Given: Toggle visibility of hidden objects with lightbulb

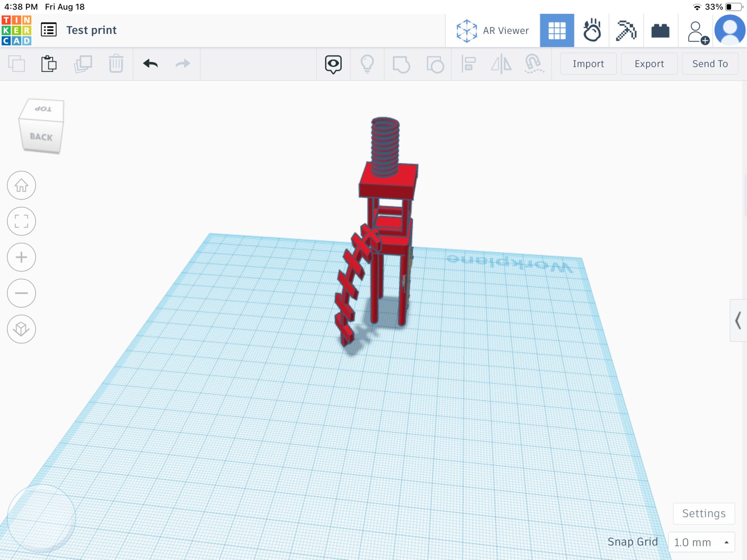Looking at the screenshot, I should (x=367, y=63).
